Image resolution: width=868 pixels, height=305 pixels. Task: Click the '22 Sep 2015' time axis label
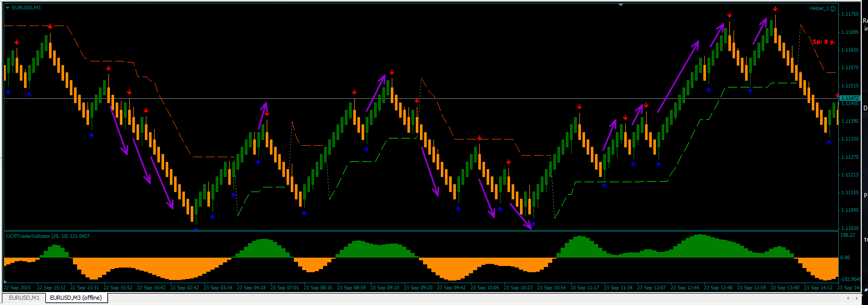18,288
